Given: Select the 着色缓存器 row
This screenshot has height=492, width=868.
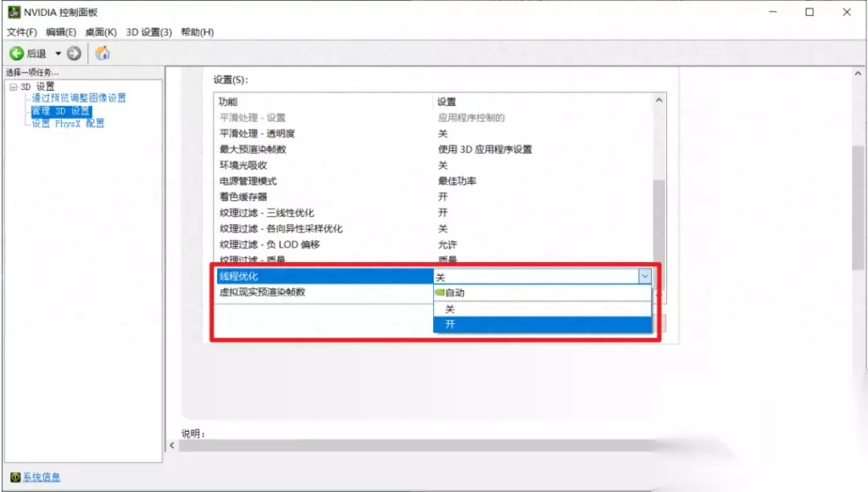Looking at the screenshot, I should [435, 197].
